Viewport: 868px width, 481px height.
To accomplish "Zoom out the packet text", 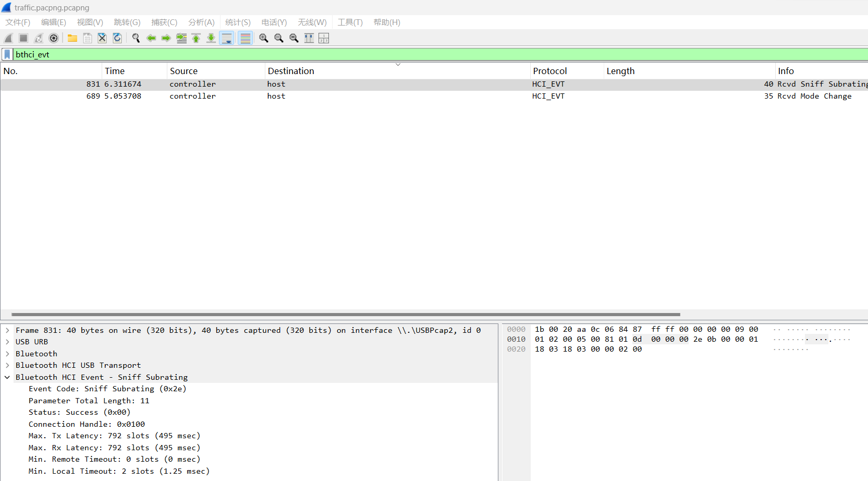I will (x=279, y=38).
